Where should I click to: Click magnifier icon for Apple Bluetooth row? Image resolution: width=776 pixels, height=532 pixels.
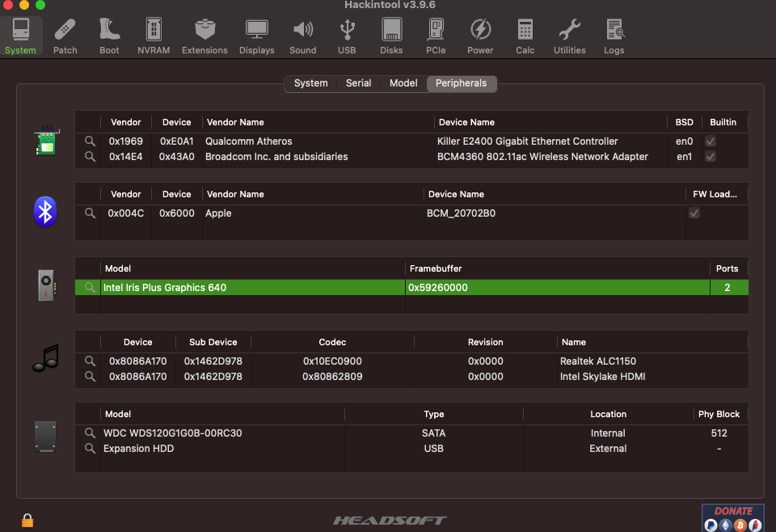(90, 213)
